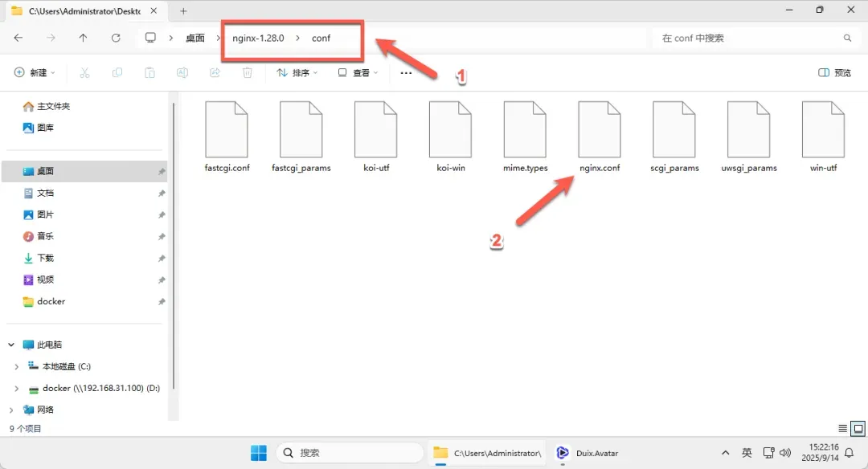This screenshot has width=868, height=469.
Task: Open the 新建 (New) dropdown menu
Action: click(34, 72)
